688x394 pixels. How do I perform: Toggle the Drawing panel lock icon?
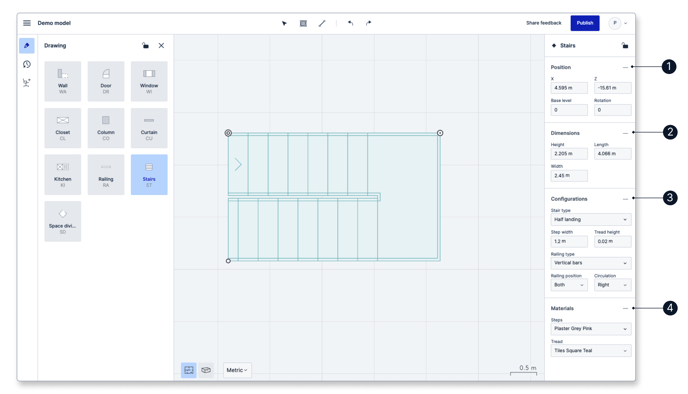(x=145, y=45)
